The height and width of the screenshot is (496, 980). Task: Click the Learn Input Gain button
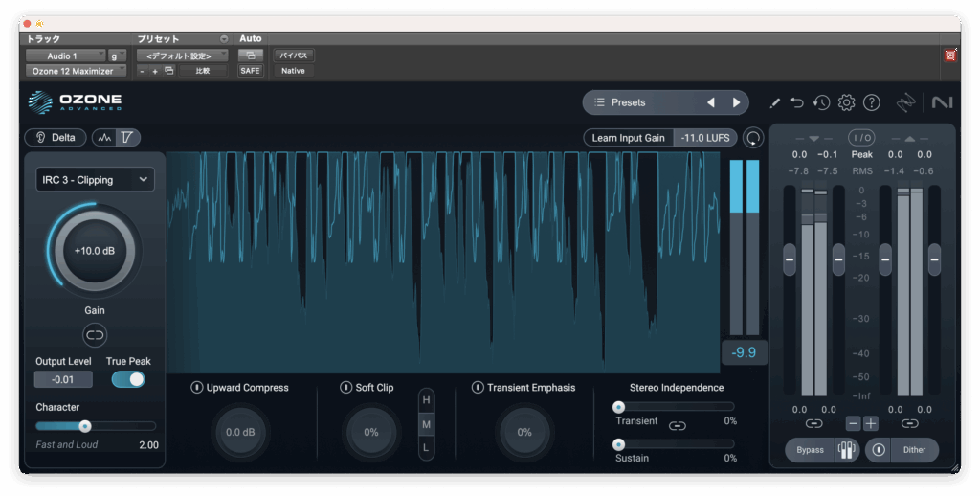(628, 138)
